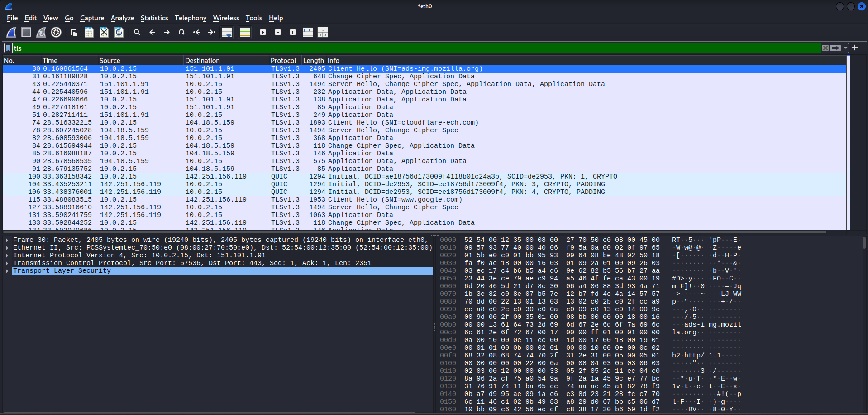Select packet 31 Change Cipher Spec row
Viewport: 868px width, 415px height.
[424, 77]
